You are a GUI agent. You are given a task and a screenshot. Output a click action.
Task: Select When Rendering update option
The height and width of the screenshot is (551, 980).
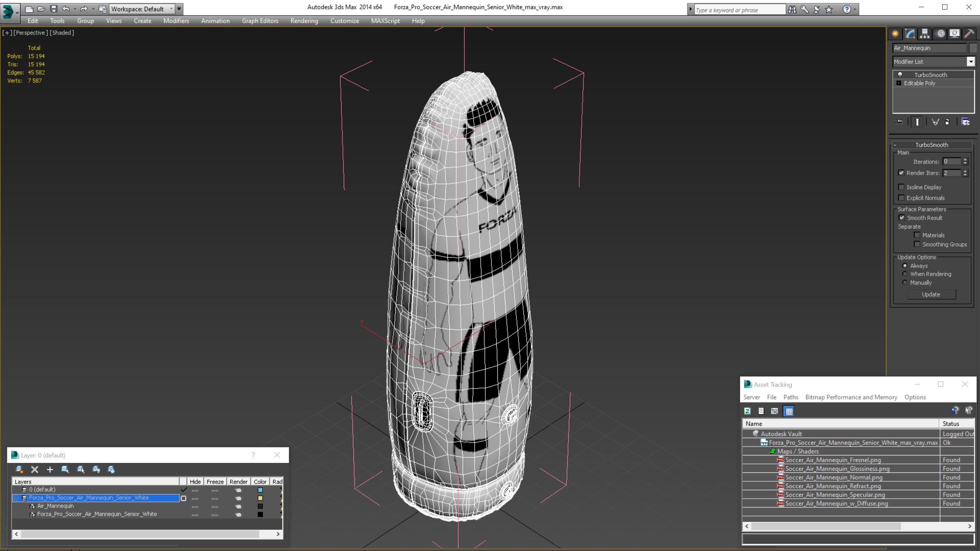tap(905, 274)
